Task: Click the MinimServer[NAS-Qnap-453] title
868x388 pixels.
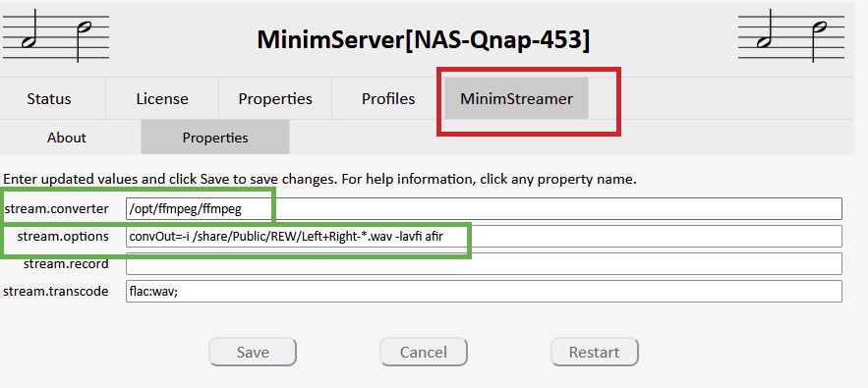Action: click(x=424, y=40)
